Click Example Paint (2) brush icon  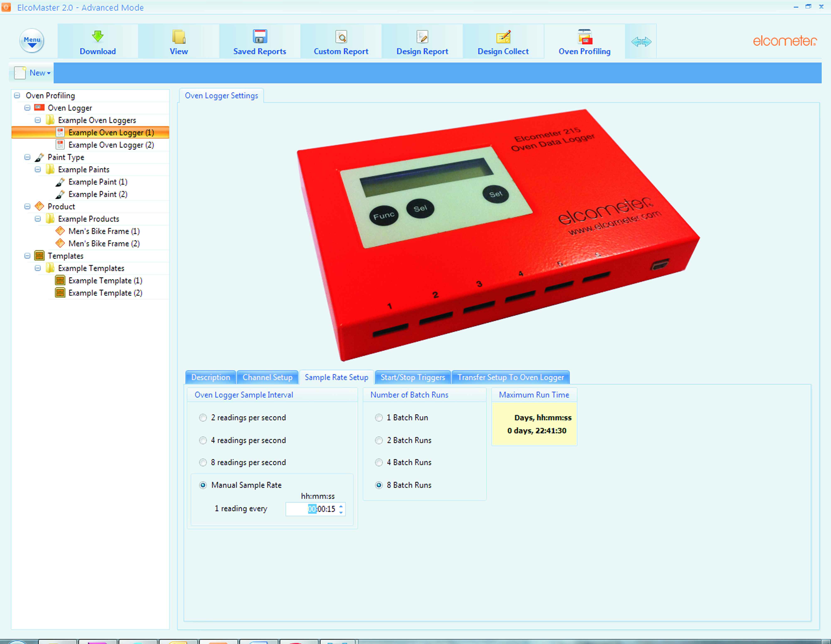click(x=60, y=194)
